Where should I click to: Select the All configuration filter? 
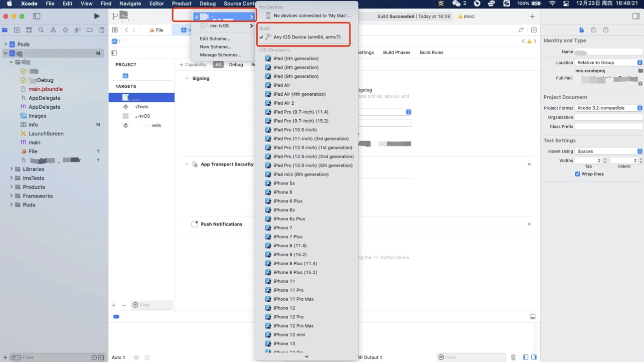218,64
